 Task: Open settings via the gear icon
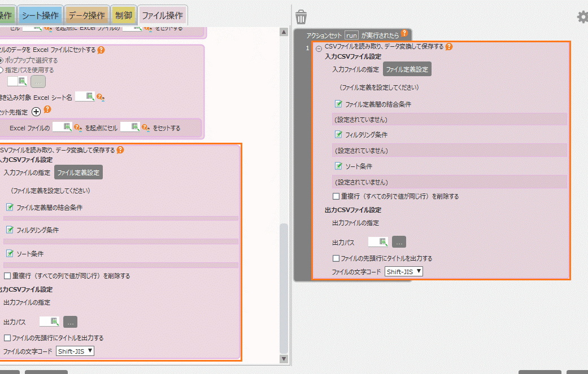click(x=582, y=16)
